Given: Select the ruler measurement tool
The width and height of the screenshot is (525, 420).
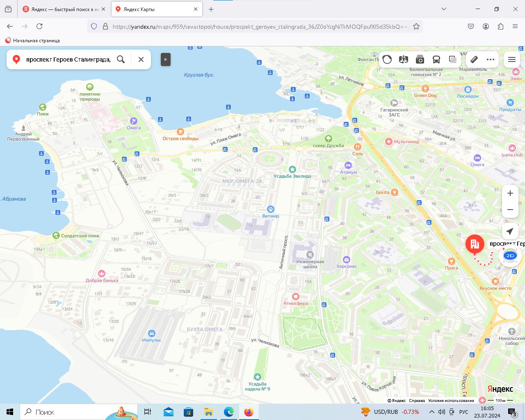Looking at the screenshot, I should click(474, 59).
